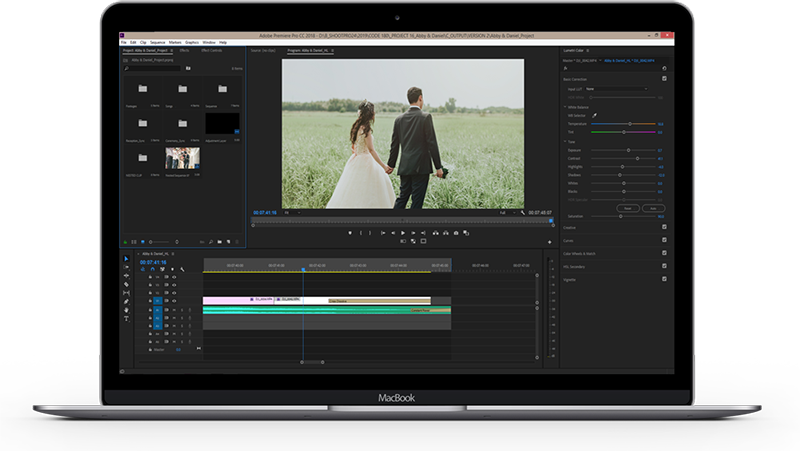Open Program monitor tab panel menu
Viewport: 800px width, 451px height.
[333, 51]
